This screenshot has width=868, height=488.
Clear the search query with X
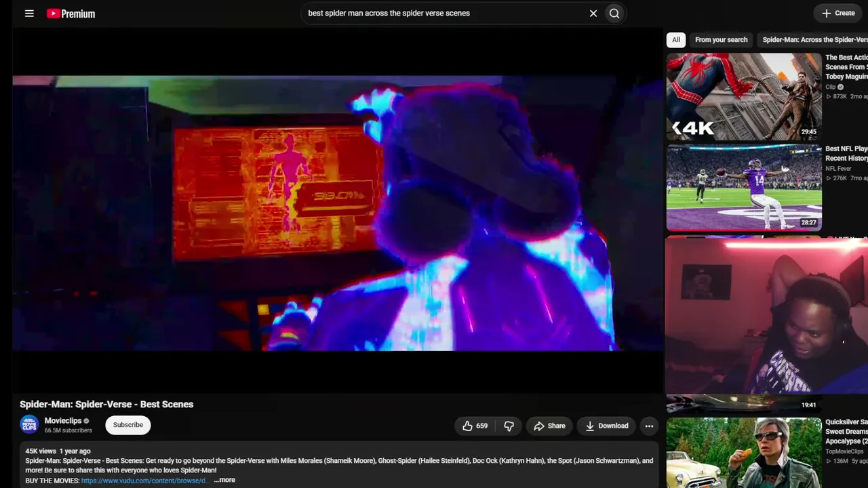pyautogui.click(x=593, y=14)
